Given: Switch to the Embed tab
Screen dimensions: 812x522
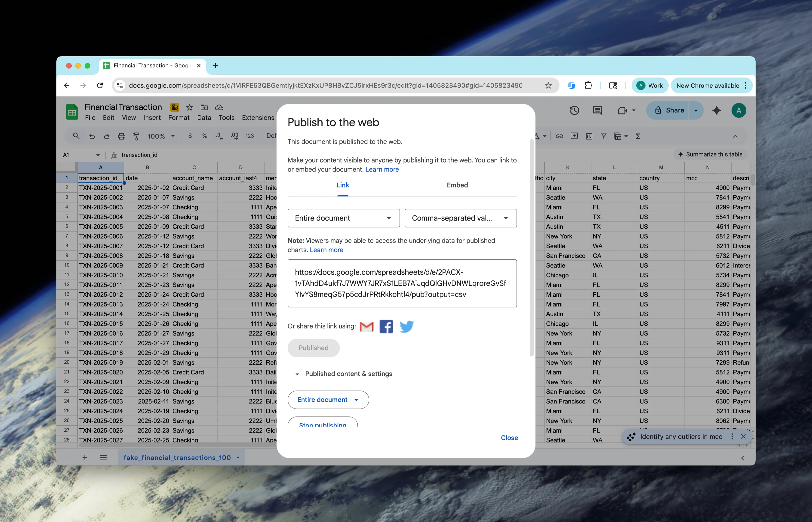Looking at the screenshot, I should click(457, 185).
